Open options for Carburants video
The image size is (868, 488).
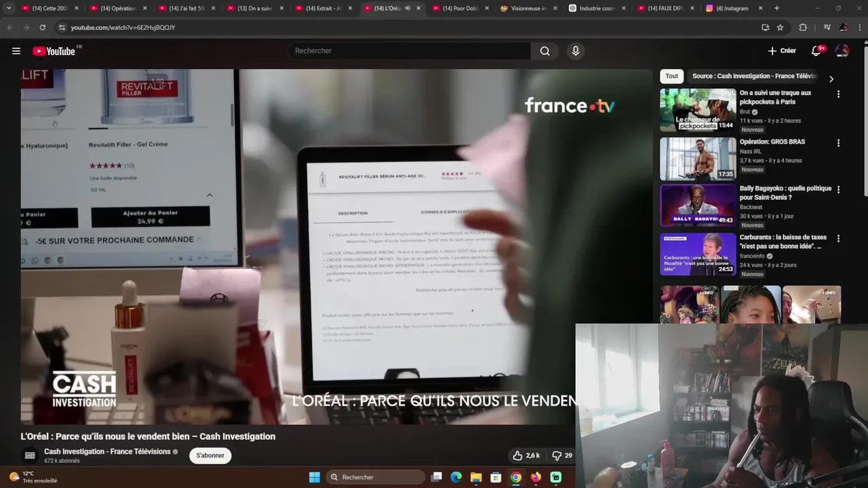coord(838,239)
